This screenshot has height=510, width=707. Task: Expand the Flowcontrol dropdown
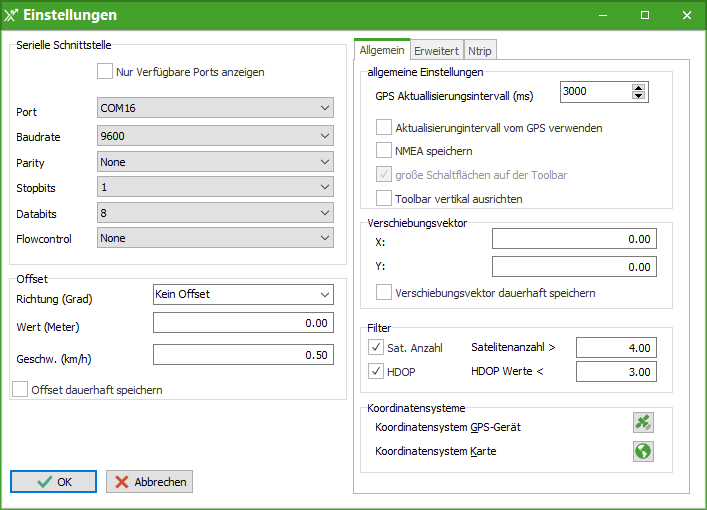click(x=324, y=238)
